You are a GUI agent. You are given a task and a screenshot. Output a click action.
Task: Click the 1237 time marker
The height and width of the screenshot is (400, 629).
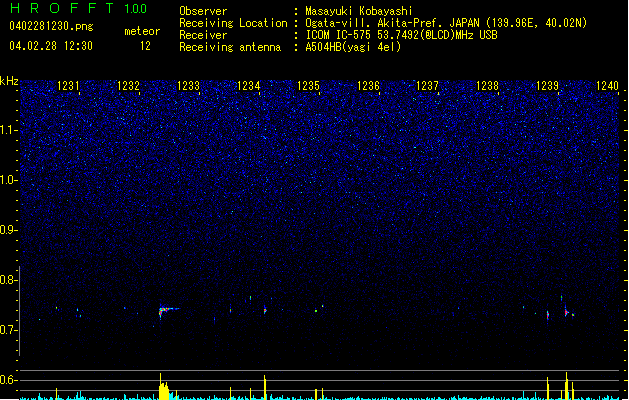point(428,86)
